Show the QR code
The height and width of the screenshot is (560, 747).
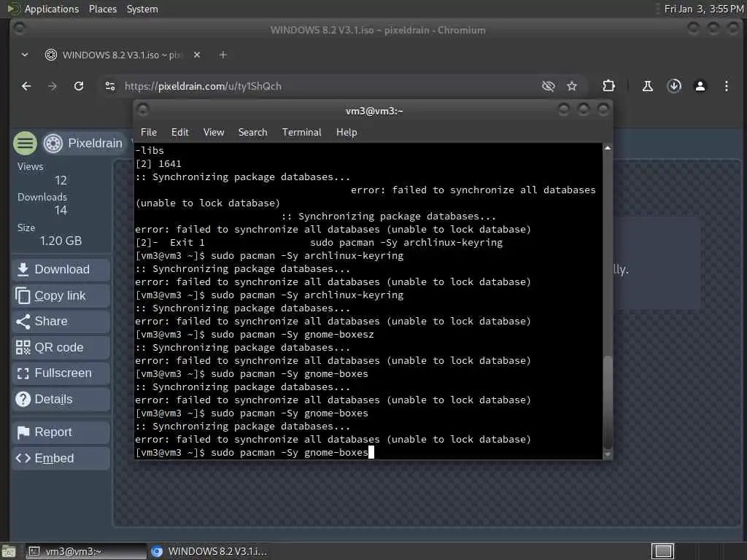61,348
